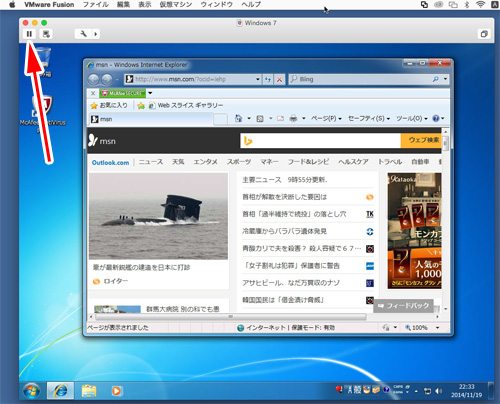Click the IE home icon
This screenshot has height=404, width=500.
(238, 118)
